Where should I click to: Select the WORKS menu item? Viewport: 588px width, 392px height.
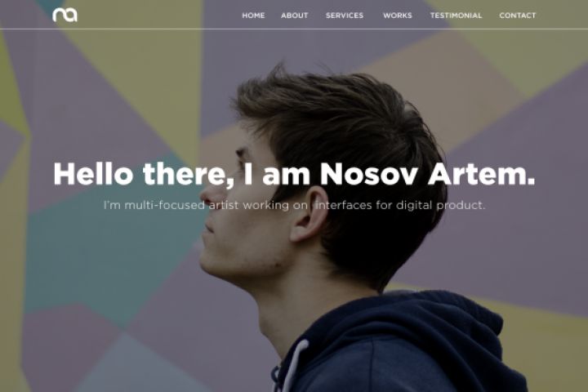397,16
